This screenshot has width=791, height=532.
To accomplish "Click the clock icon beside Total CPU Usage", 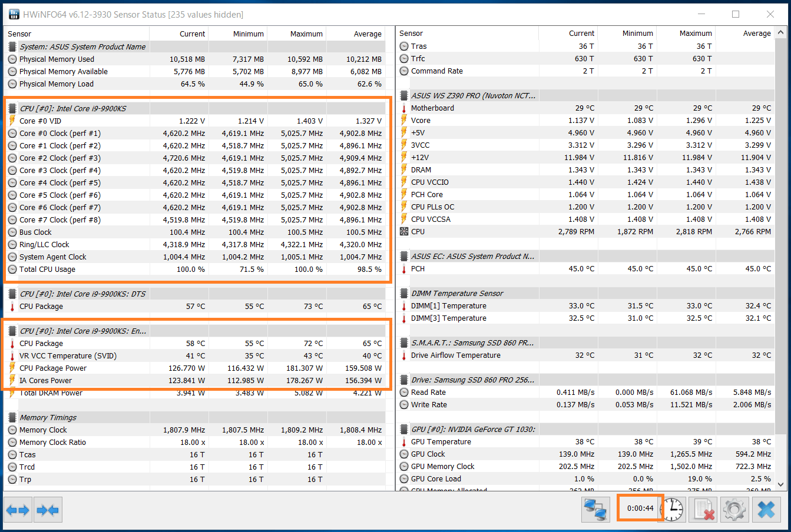I will [x=12, y=269].
